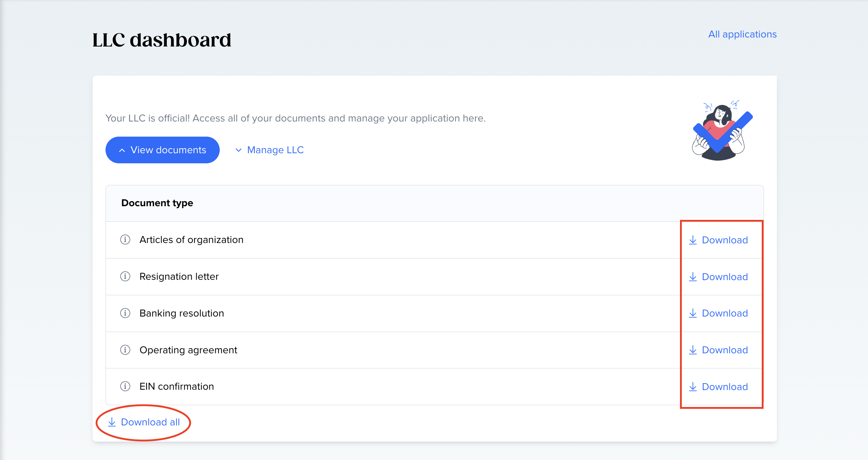
Task: Download the Resignation letter
Action: (719, 277)
